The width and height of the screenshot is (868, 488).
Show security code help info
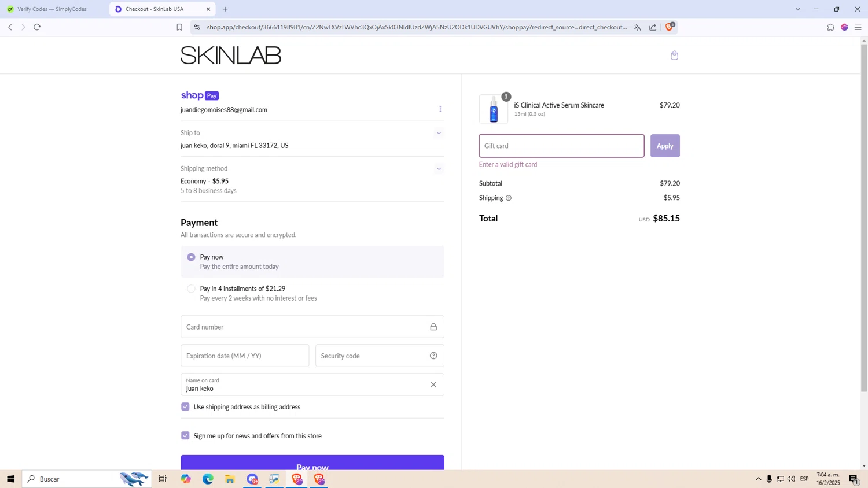pyautogui.click(x=433, y=356)
